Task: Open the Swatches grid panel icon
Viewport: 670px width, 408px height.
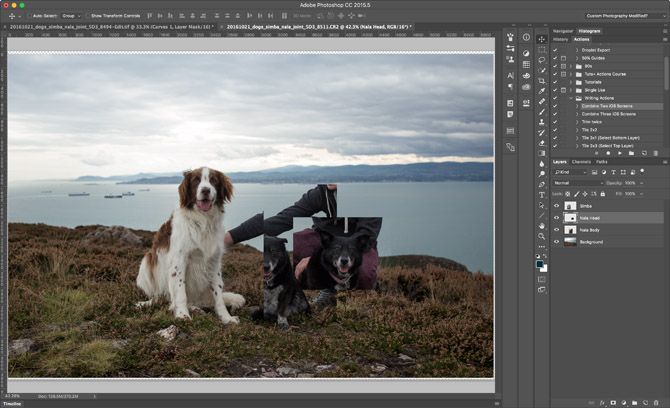Action: [x=526, y=65]
